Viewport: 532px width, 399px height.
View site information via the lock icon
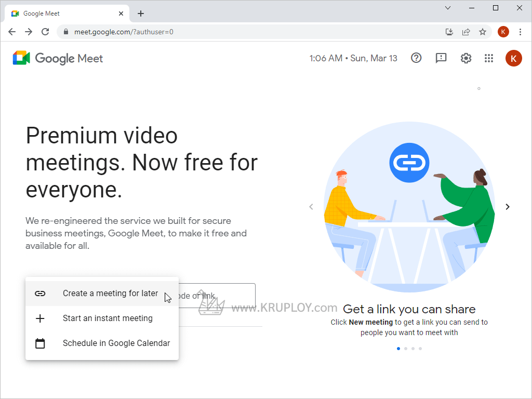(66, 32)
